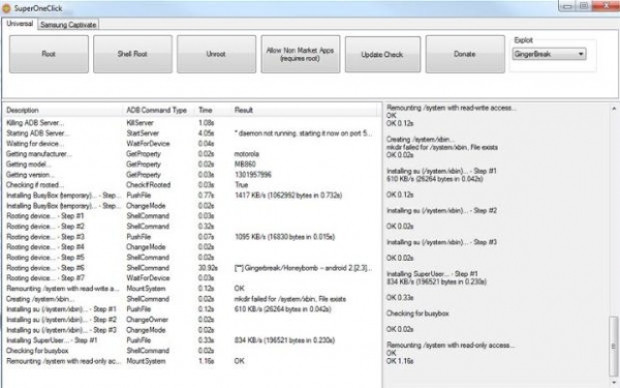Click the SuperOneClick app icon in title bar
The image size is (620, 388).
coord(6,8)
